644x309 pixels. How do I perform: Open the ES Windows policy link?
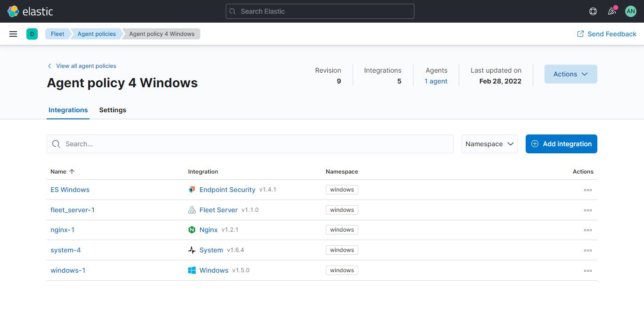[70, 189]
